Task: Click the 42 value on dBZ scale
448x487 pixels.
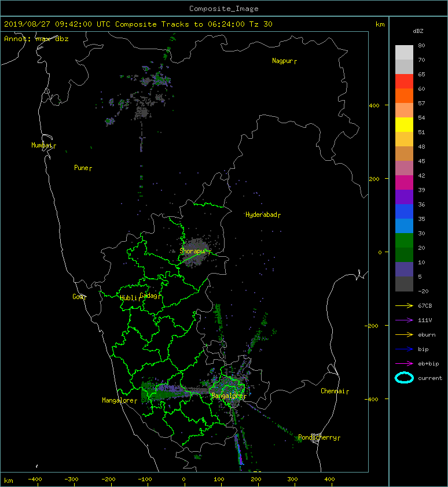Action: tap(421, 175)
